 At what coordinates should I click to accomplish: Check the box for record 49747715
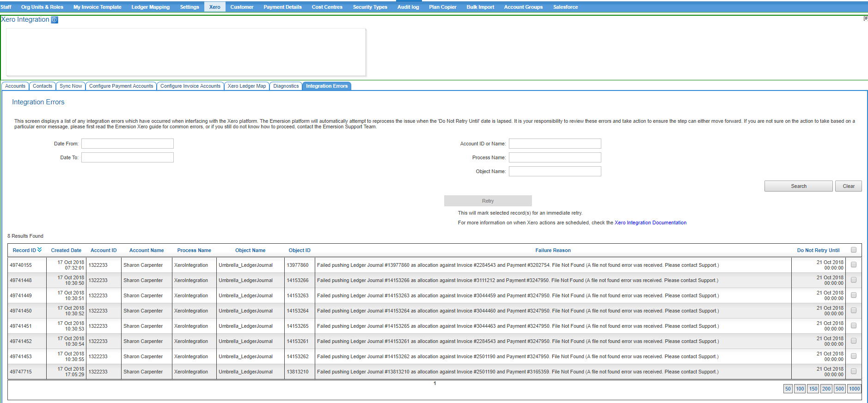pos(853,372)
